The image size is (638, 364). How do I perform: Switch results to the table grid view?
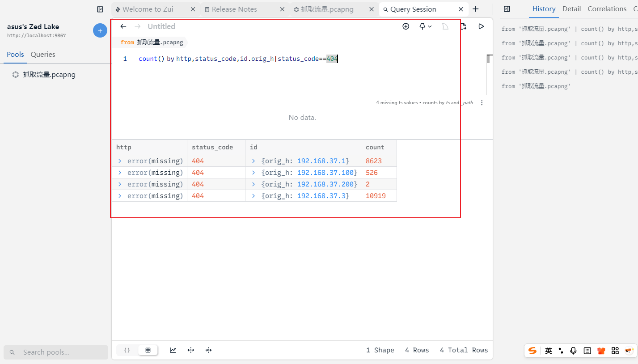(x=148, y=350)
